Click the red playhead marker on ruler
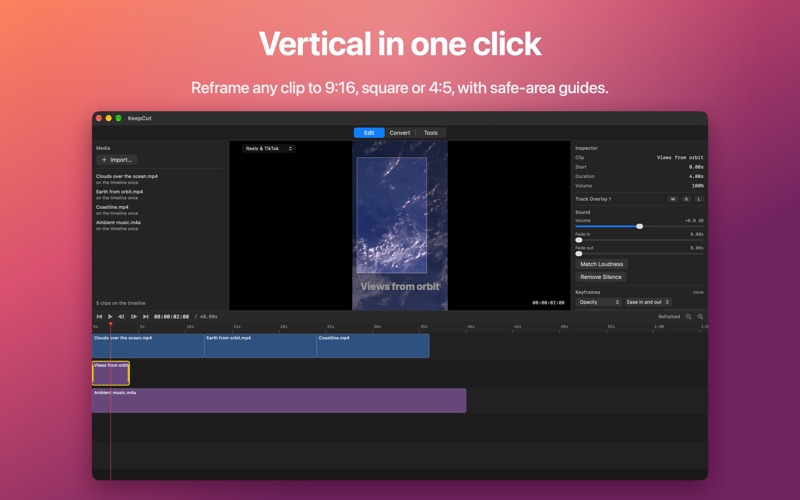 tap(110, 324)
